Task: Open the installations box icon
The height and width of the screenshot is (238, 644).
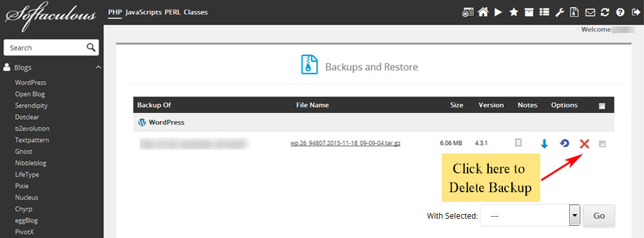Action: (529, 12)
